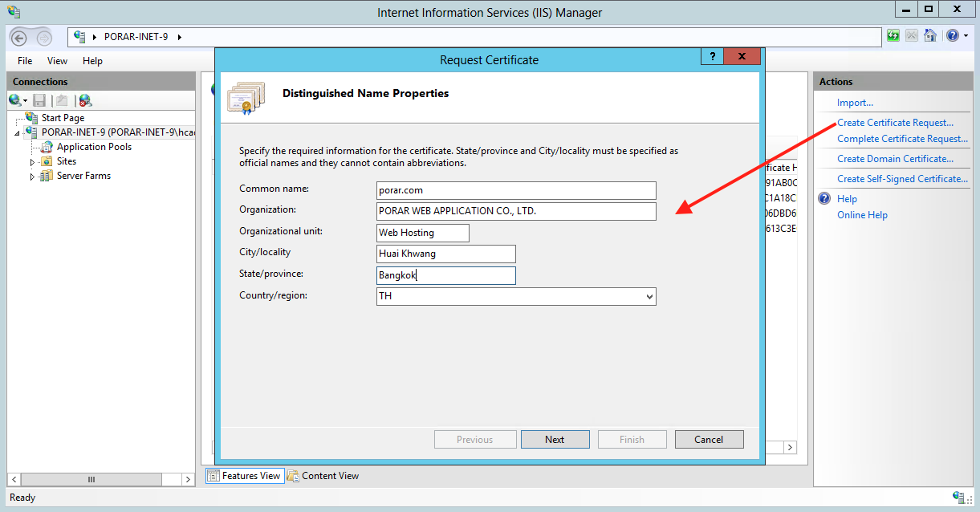Open the File menu

point(25,61)
